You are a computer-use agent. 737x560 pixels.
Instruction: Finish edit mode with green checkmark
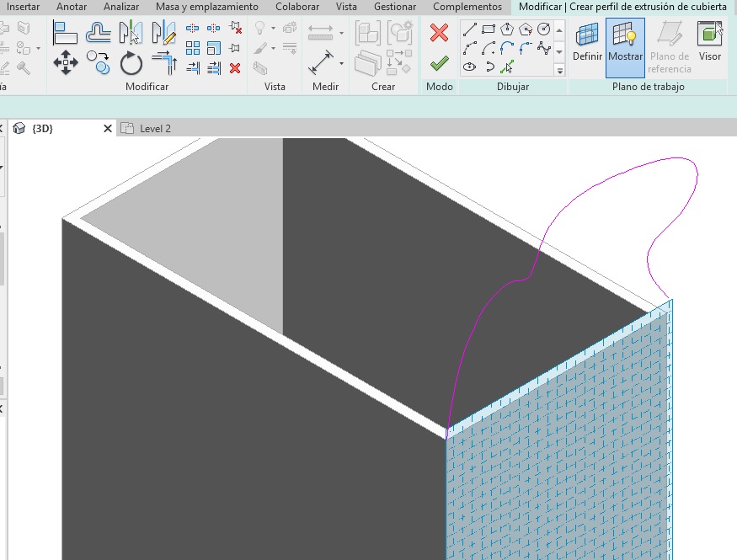point(439,63)
